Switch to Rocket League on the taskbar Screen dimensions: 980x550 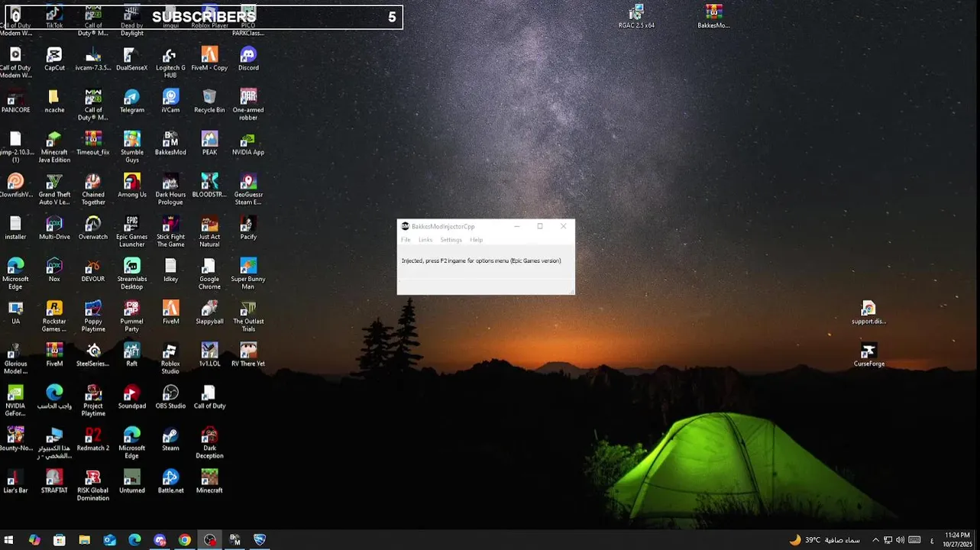point(260,540)
